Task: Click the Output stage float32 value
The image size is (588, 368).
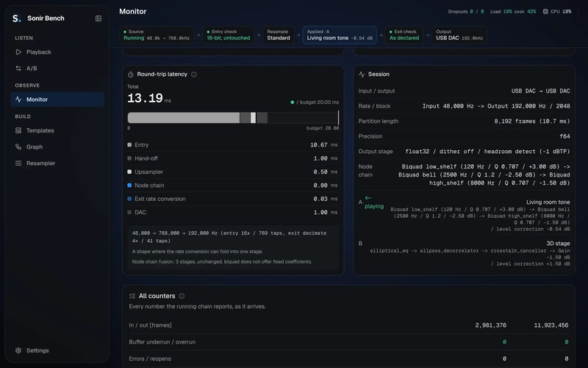Action: pos(487,152)
